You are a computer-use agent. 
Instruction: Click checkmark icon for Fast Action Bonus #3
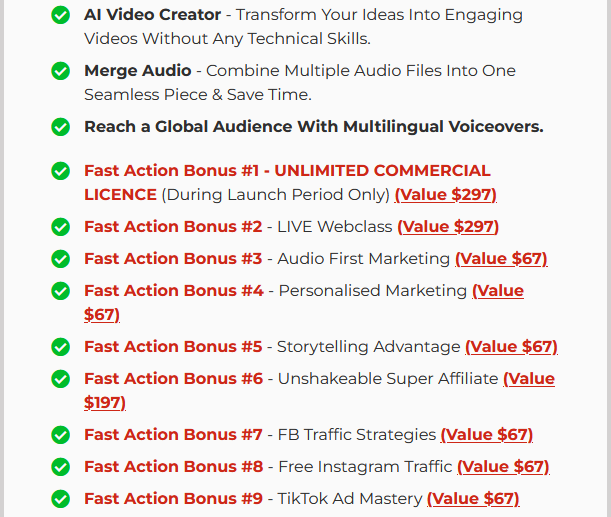pyautogui.click(x=61, y=259)
